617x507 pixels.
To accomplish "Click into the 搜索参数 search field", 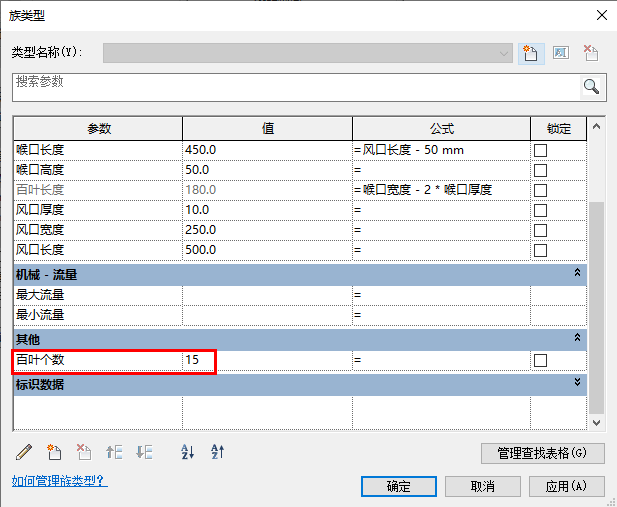I will [297, 87].
